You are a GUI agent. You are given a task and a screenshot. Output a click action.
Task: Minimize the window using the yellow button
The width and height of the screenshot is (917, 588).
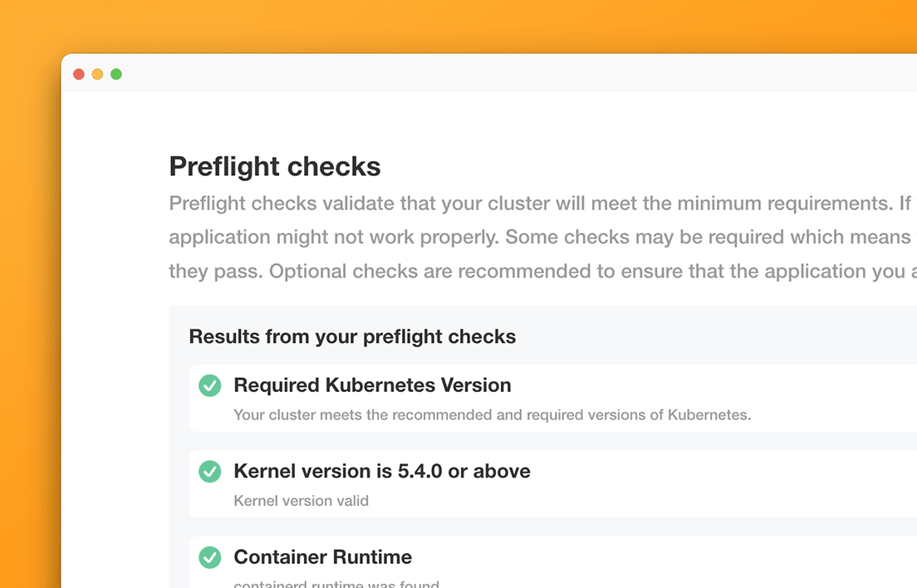pyautogui.click(x=97, y=74)
